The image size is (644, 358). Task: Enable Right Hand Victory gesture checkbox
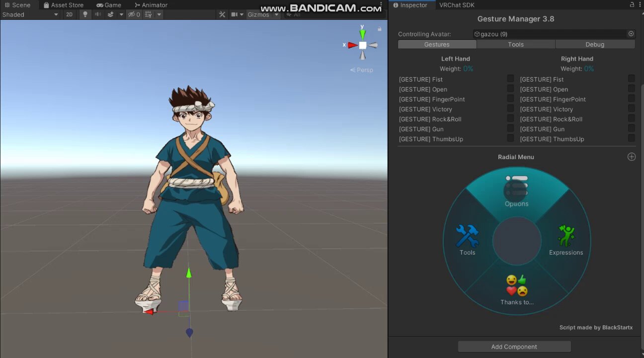coord(631,108)
